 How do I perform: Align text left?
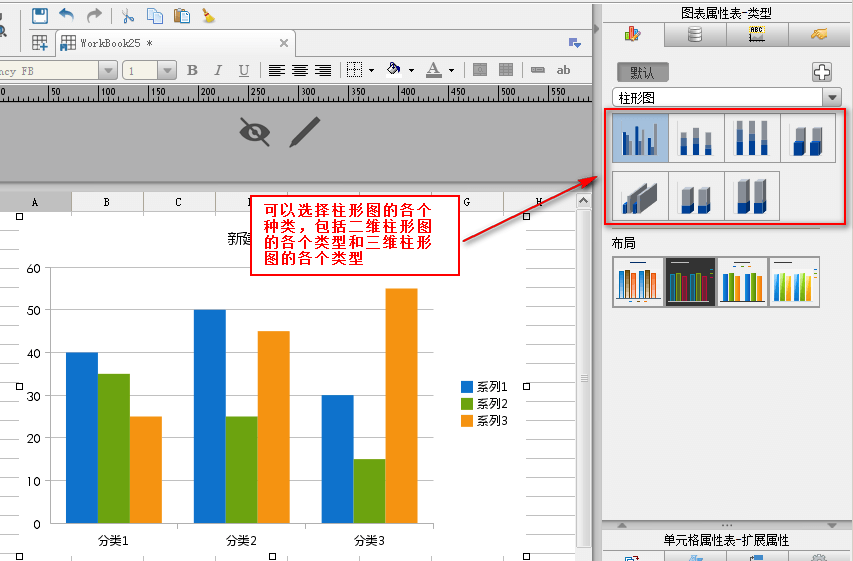[x=276, y=70]
